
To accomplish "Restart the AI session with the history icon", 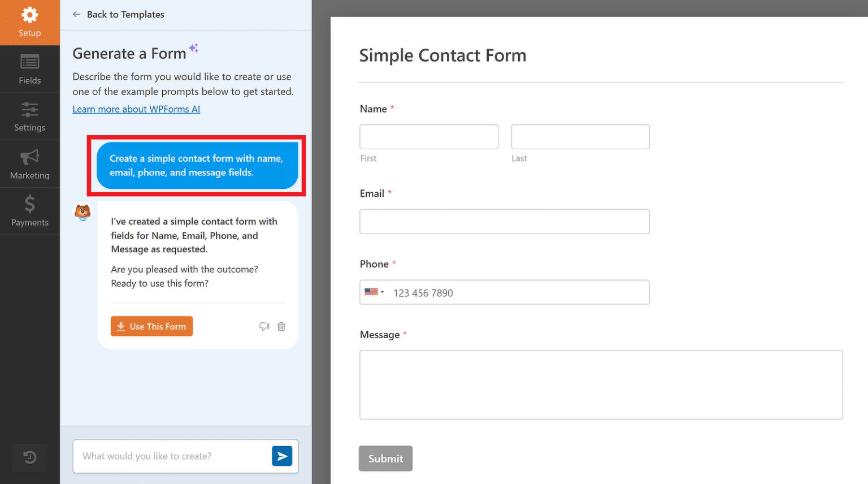I will 29,457.
